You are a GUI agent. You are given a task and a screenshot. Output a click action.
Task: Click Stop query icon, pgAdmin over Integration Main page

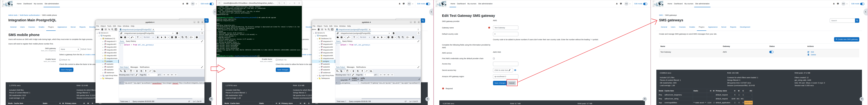click(x=158, y=37)
